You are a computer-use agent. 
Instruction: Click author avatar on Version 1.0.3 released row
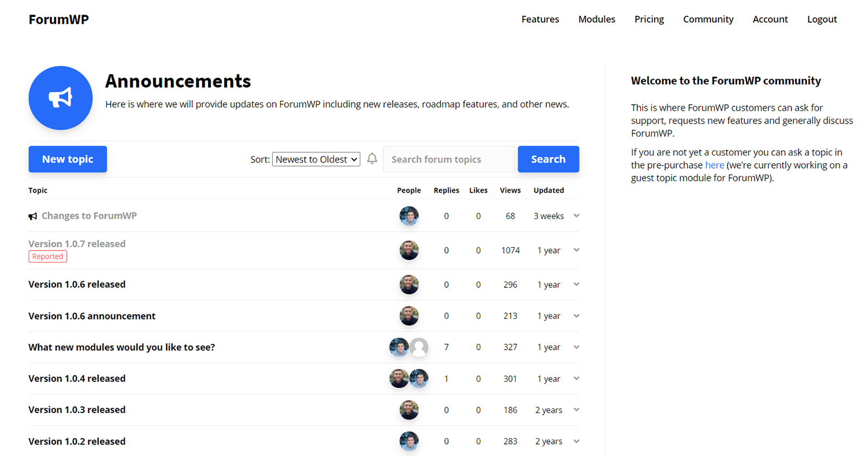tap(409, 410)
